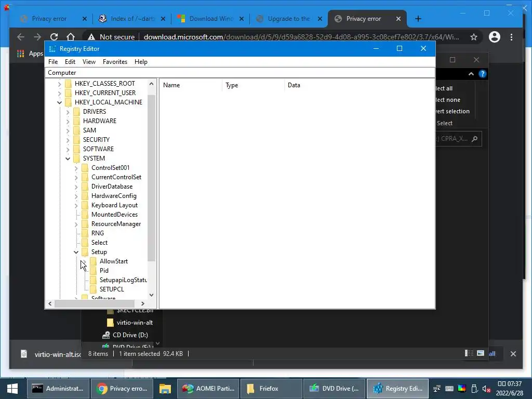Screen dimensions: 532x399
Task: Open the View menu in Registry Editor
Action: coord(89,62)
